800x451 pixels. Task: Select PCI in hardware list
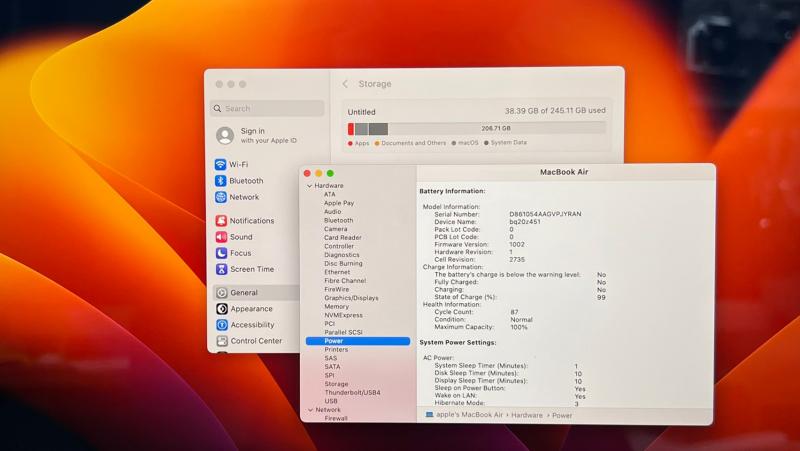point(329,323)
